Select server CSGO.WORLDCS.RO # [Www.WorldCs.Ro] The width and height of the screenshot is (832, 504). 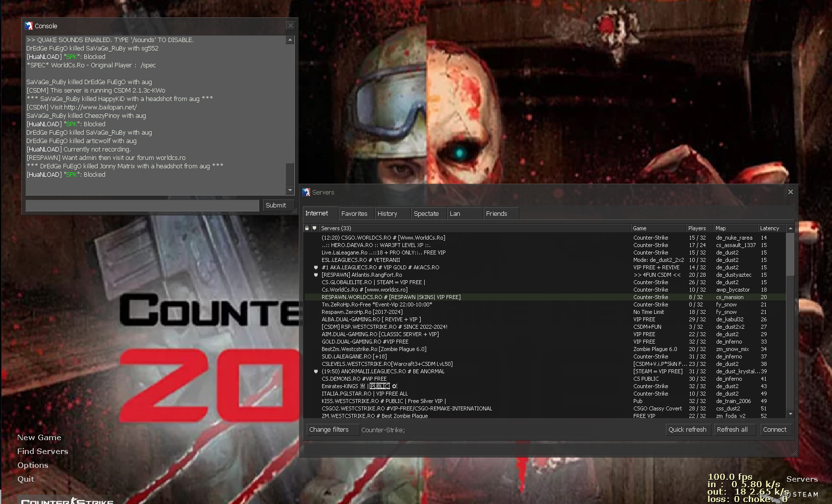(x=544, y=238)
